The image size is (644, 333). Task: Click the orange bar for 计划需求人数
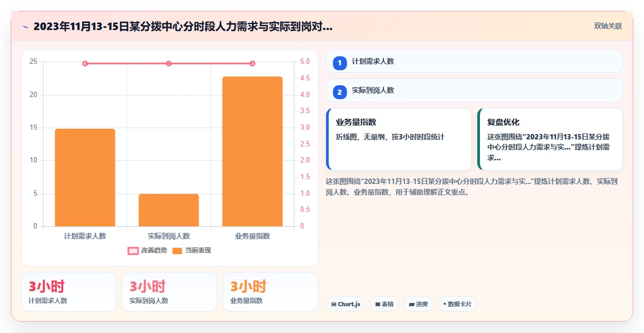point(85,177)
